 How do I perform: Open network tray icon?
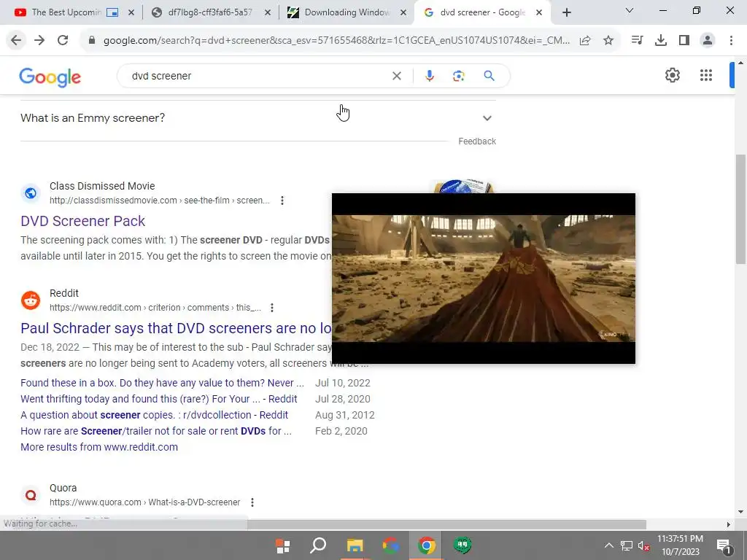(626, 545)
